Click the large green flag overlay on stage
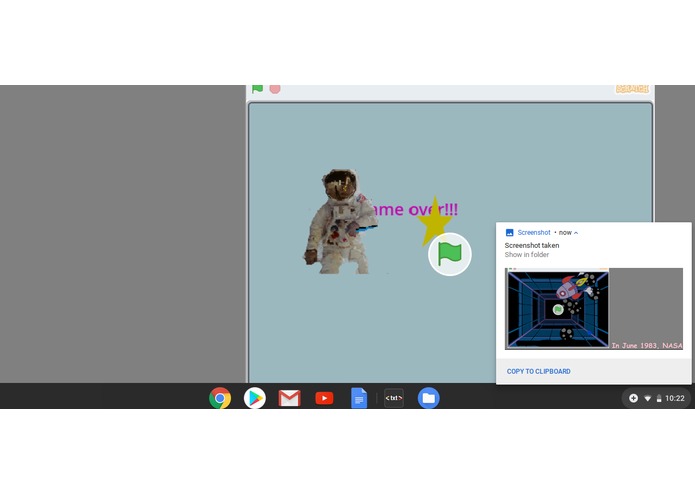Screen dimensions: 695x494 point(449,254)
